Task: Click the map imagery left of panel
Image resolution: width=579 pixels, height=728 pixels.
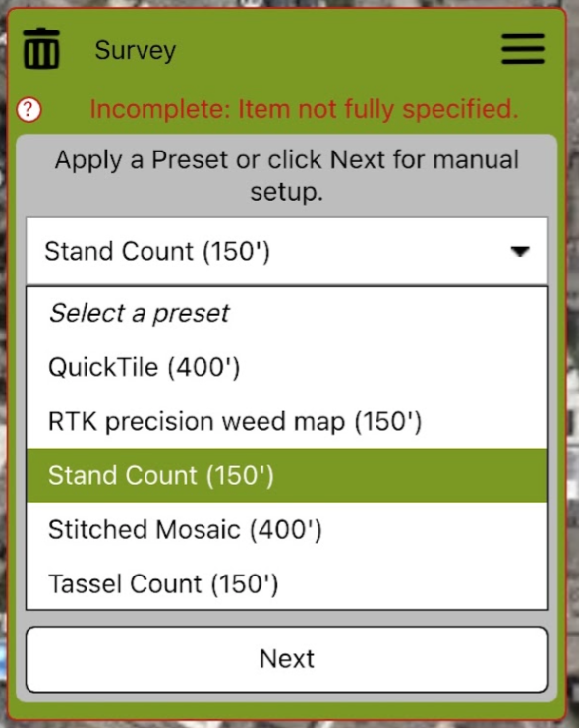Action: 3,372
